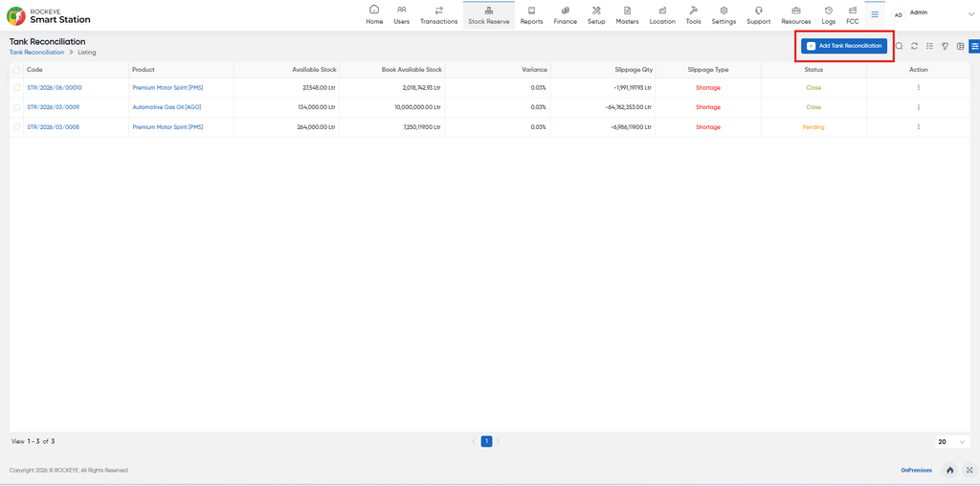Image resolution: width=980 pixels, height=486 pixels.
Task: Open the action menu for STR/2026/03/0009
Action: [x=918, y=107]
